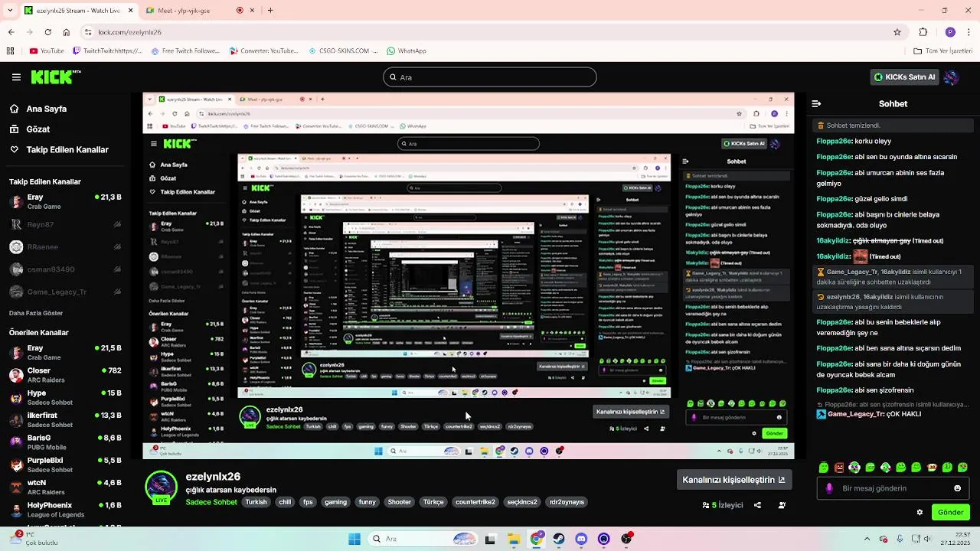Open the browser three-dot menu
This screenshot has height=551, width=980.
coord(970,32)
